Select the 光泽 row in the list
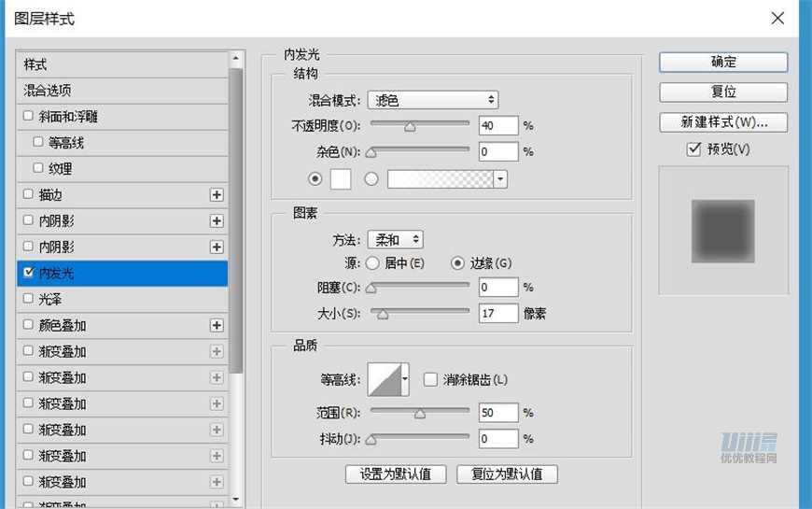 click(122, 299)
